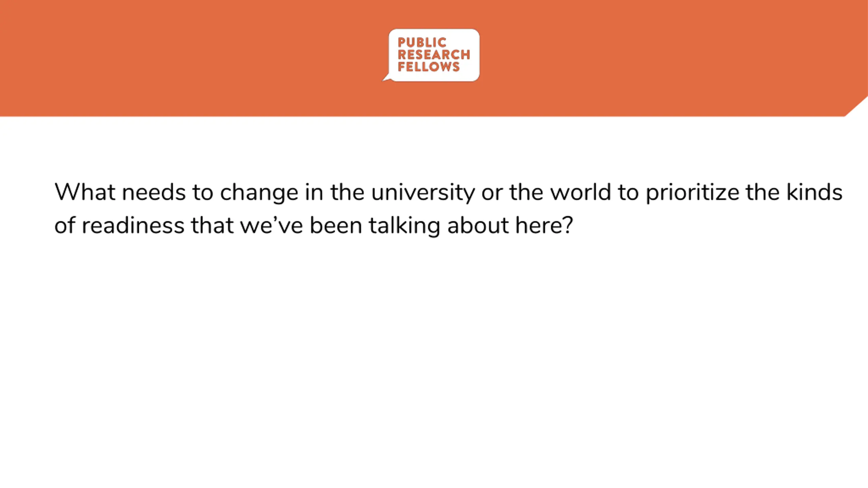Viewport: 868px width, 488px height.
Task: Click the word 'here?' ending the question
Action: click(x=544, y=225)
